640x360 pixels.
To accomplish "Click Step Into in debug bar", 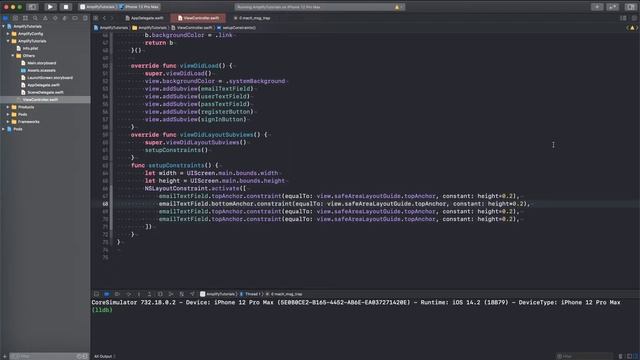I will pos(139,294).
